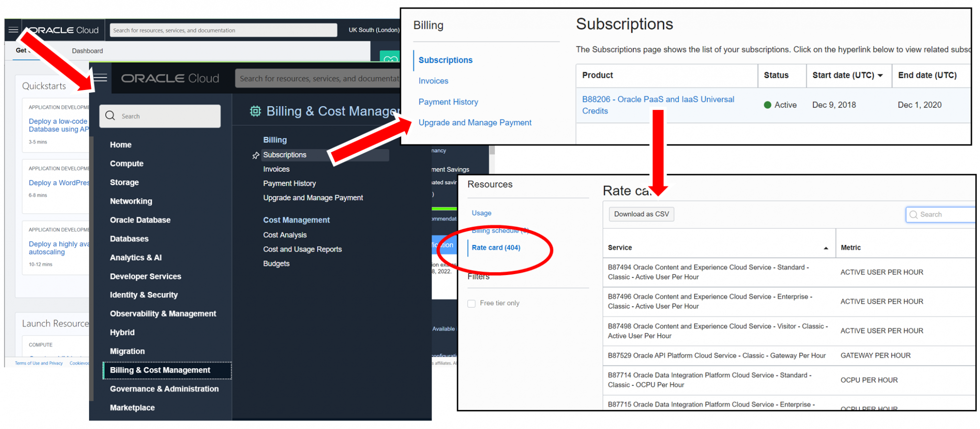Open Networking menu entry
The height and width of the screenshot is (429, 980).
pyautogui.click(x=131, y=201)
